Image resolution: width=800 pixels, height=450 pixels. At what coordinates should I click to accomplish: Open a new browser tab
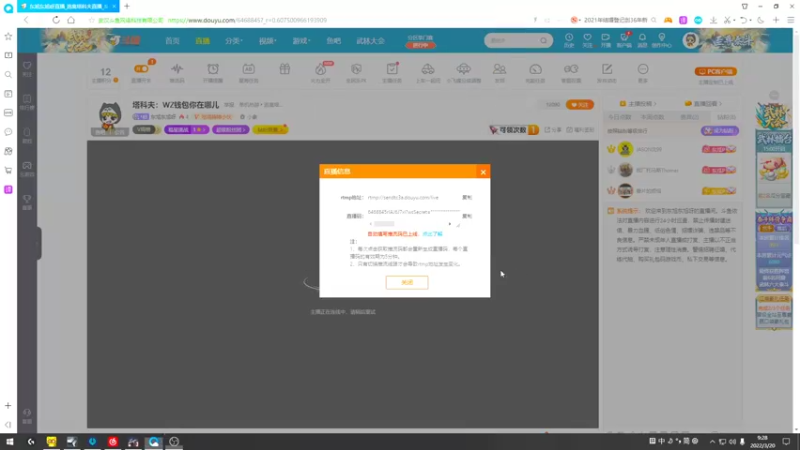[x=127, y=6]
